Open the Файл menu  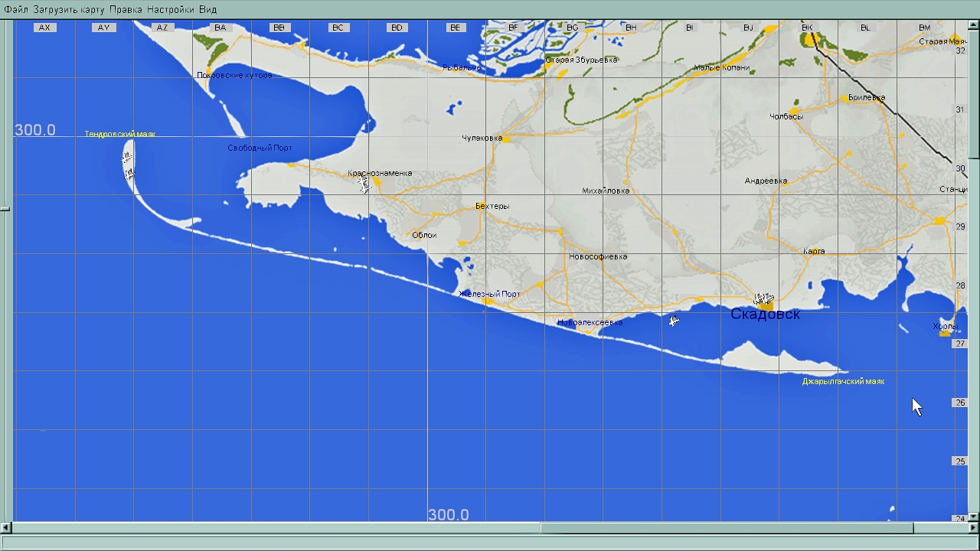(16, 10)
